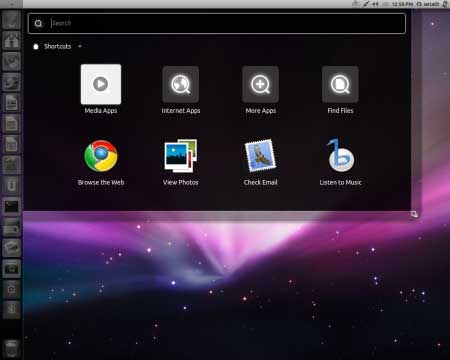
Task: Click the dash fullscreen toggle at corner
Action: point(414,214)
